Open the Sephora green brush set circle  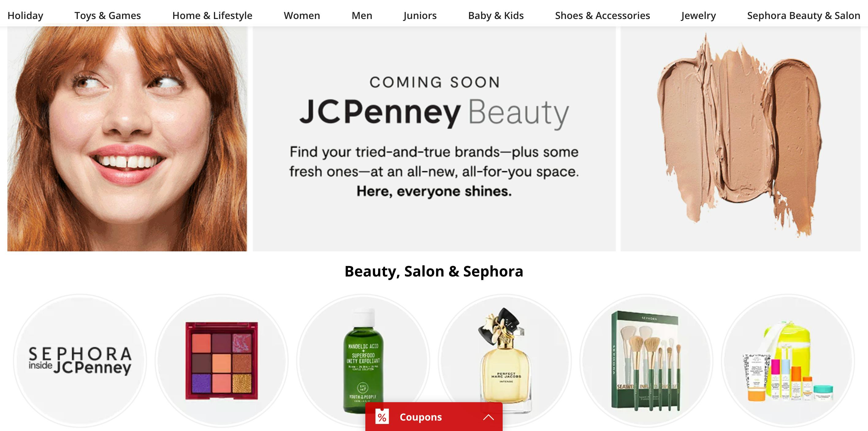click(x=646, y=361)
